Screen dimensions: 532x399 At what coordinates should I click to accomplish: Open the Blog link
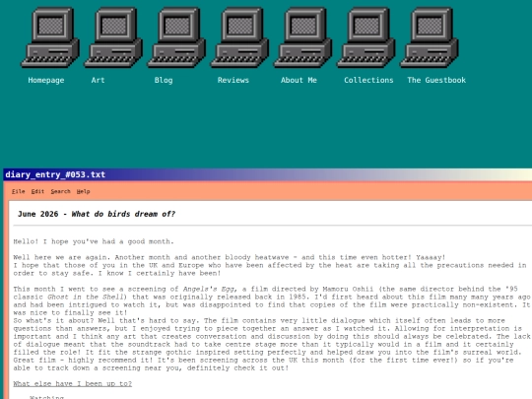tap(164, 80)
